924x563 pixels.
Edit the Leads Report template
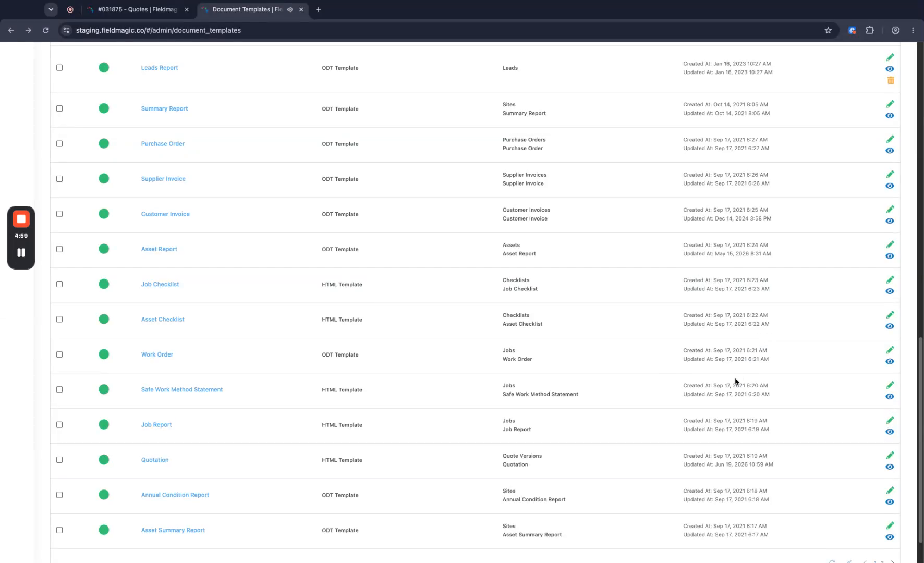(890, 57)
